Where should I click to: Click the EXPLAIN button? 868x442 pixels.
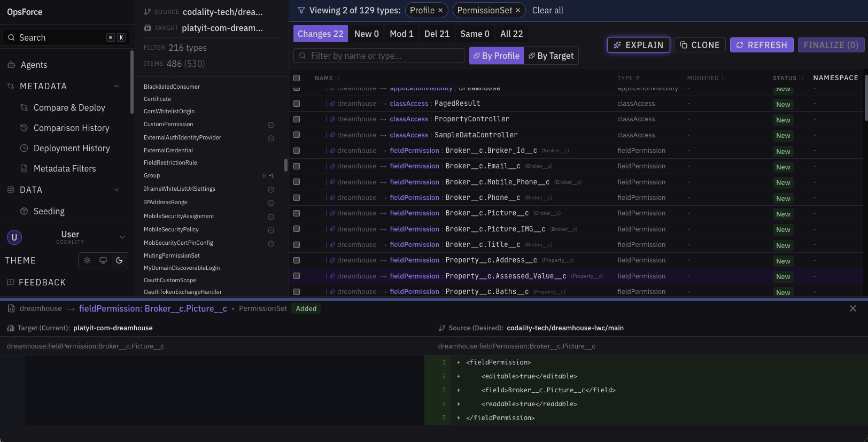[639, 45]
